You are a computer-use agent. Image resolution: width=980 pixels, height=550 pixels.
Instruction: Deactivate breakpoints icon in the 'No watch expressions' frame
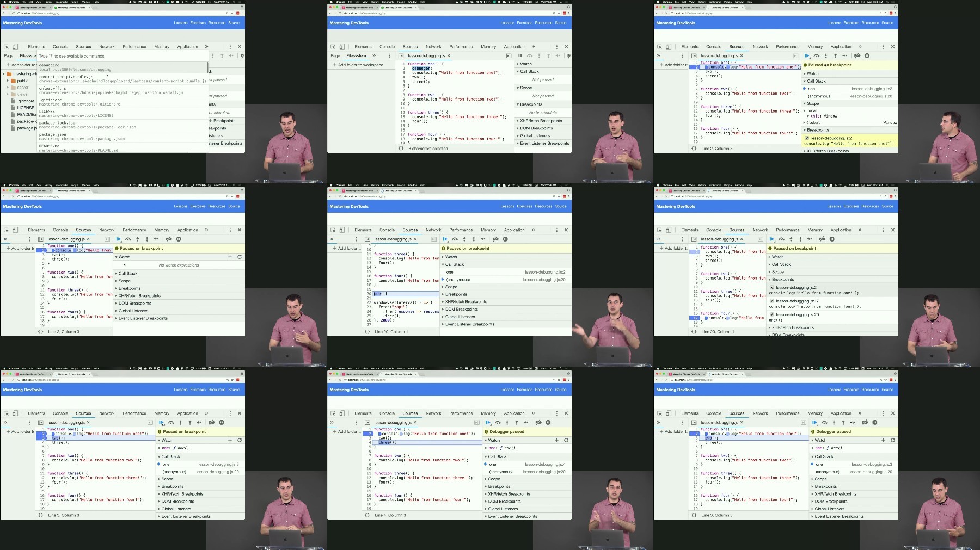pyautogui.click(x=169, y=239)
